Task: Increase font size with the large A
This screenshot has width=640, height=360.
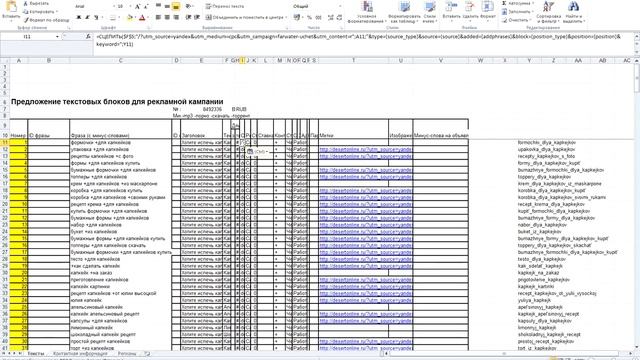Action: point(138,7)
